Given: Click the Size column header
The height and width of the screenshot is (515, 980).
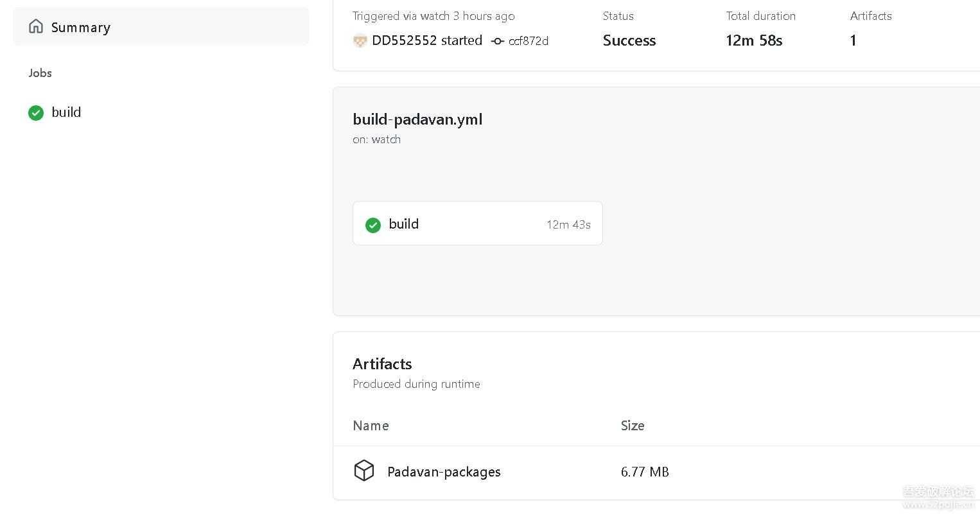Looking at the screenshot, I should (x=632, y=426).
